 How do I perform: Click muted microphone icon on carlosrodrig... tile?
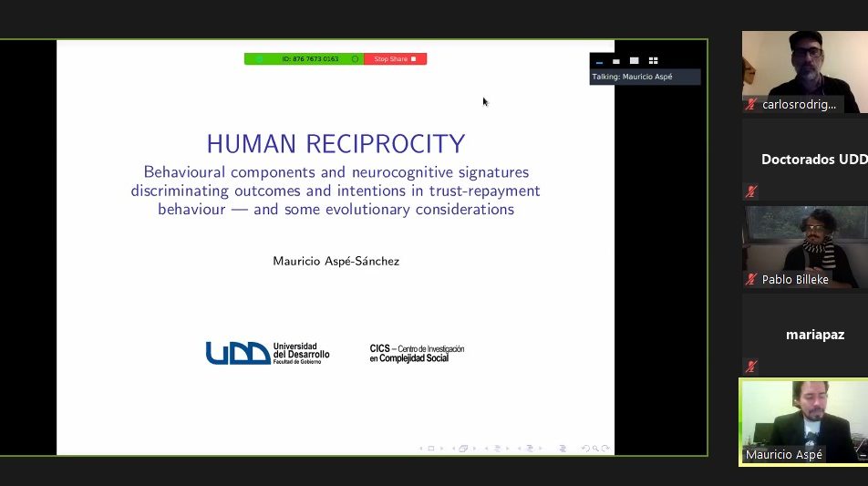(751, 105)
